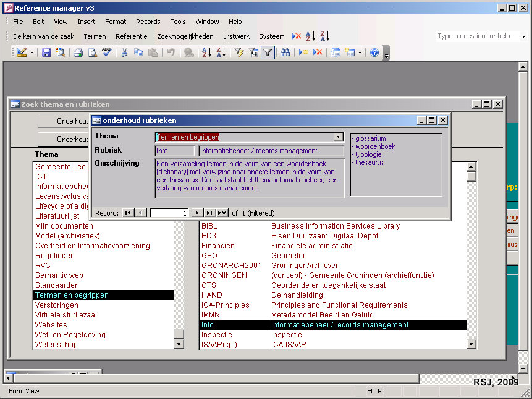Viewport: 532px width, 399px height.
Task: Click new record button in navigator
Action: pos(222,213)
